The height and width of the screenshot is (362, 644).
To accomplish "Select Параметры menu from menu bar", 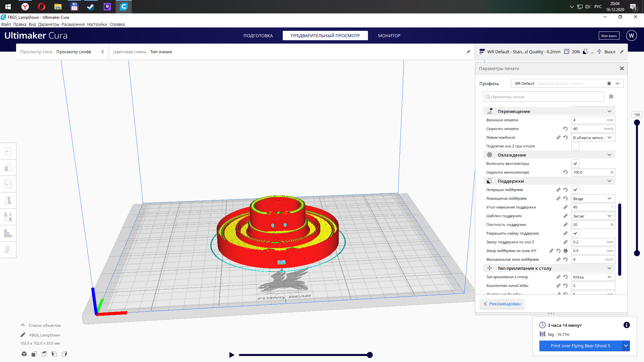I will tap(49, 24).
